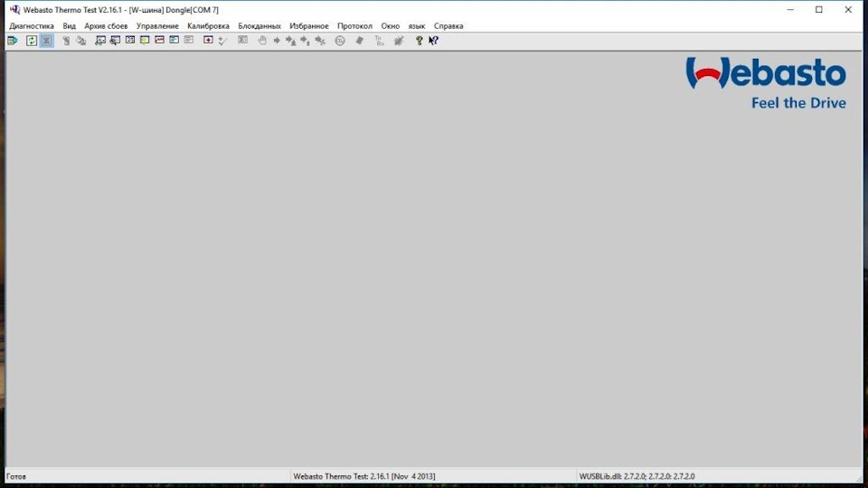
Task: Click the yellow question mark help icon
Action: [x=419, y=41]
